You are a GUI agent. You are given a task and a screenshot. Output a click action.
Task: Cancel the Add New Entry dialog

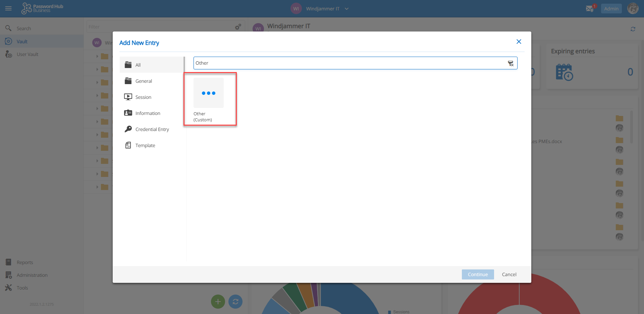tap(509, 274)
